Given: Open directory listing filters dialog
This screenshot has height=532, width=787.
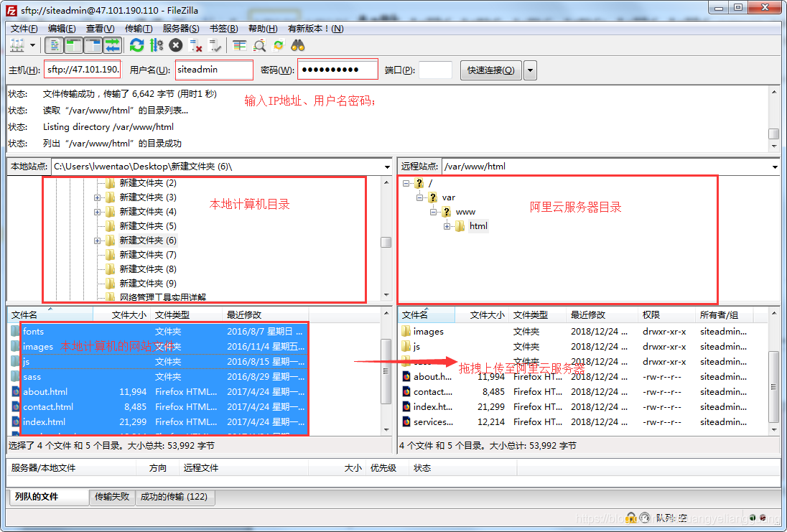Looking at the screenshot, I should [x=239, y=45].
